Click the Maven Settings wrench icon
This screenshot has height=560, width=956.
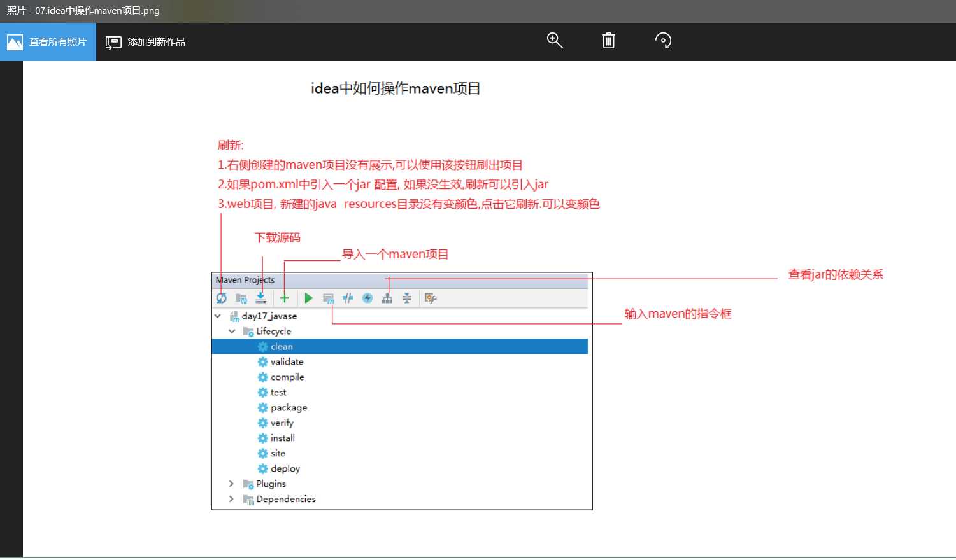coord(431,298)
